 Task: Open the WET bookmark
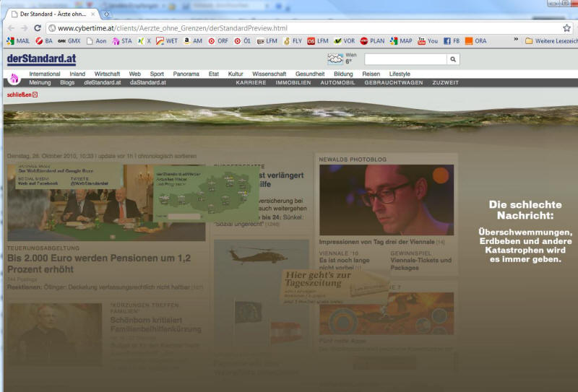167,41
